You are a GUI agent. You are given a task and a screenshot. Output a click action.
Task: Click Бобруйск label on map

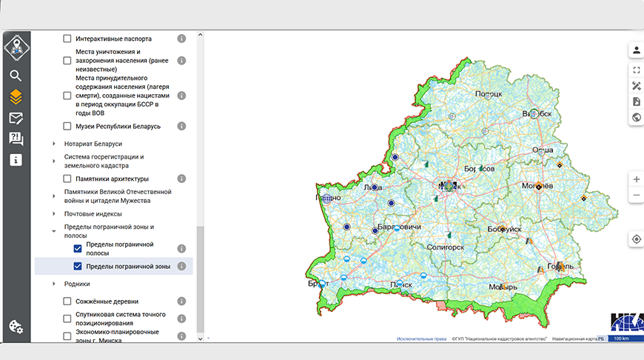click(x=504, y=229)
